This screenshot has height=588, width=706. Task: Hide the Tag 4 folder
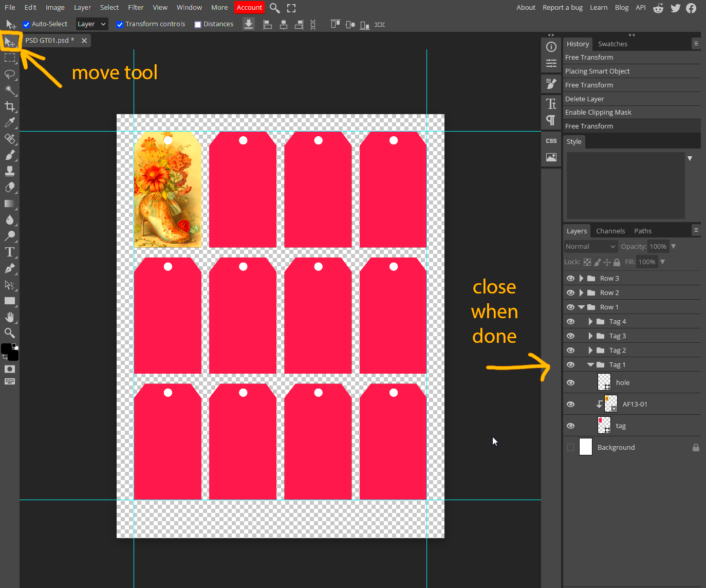[570, 321]
